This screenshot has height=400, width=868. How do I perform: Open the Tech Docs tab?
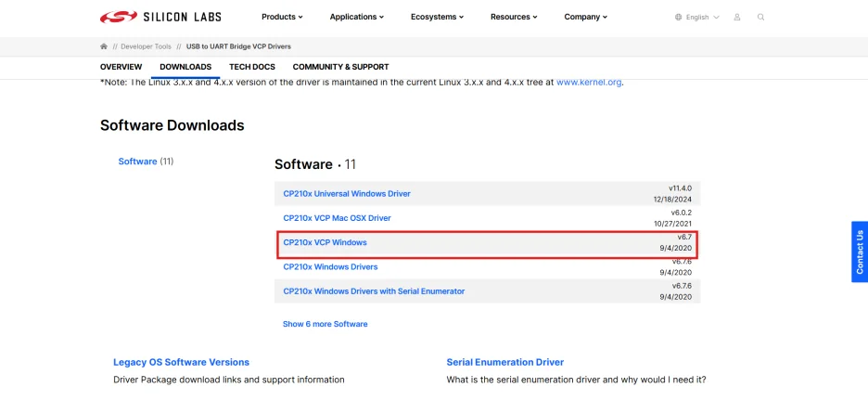click(252, 67)
